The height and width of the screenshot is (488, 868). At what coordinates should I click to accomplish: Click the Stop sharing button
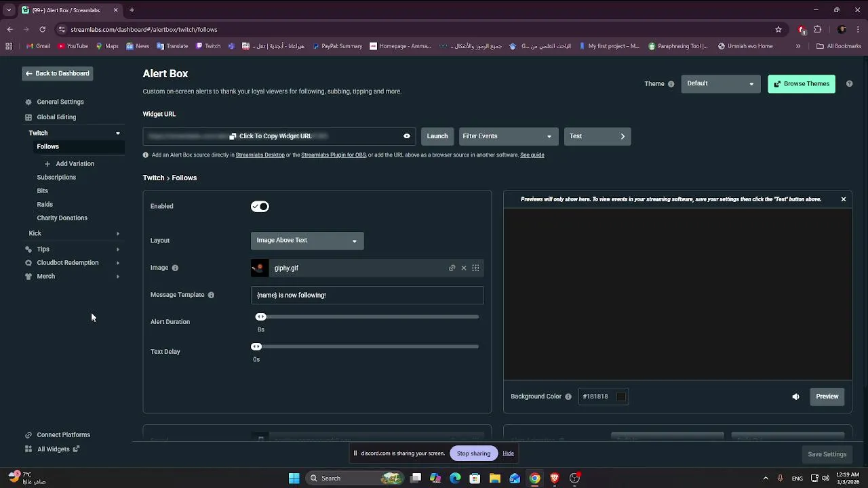pos(473,453)
